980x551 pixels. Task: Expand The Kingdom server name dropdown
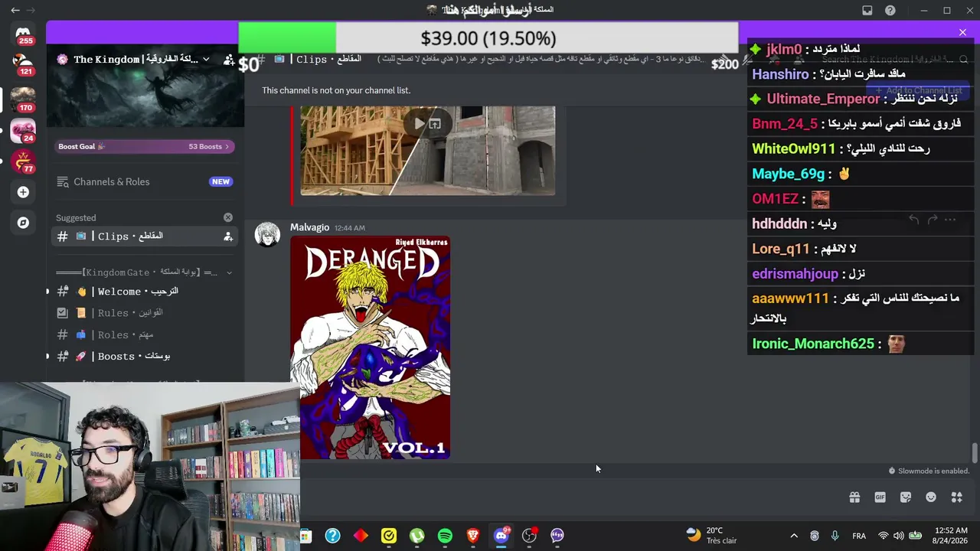pos(206,59)
